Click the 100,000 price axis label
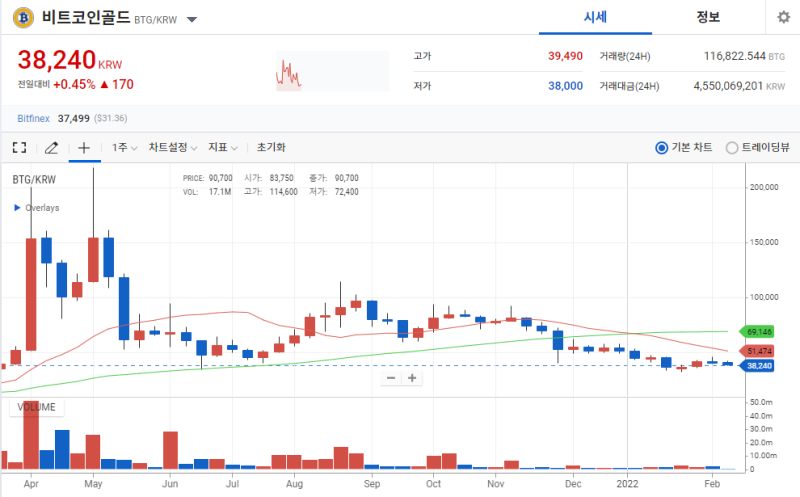This screenshot has width=800, height=497. click(764, 297)
